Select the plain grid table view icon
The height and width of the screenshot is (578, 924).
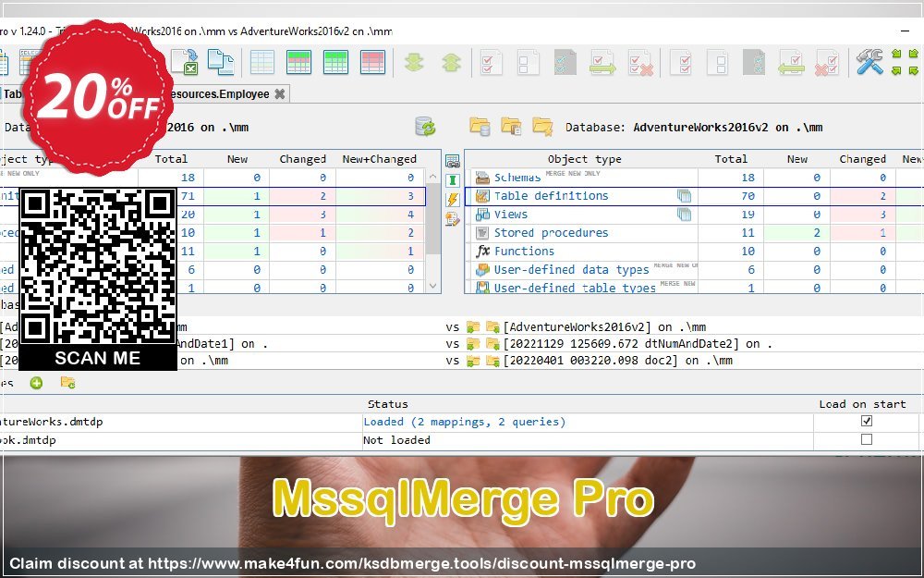pyautogui.click(x=261, y=62)
